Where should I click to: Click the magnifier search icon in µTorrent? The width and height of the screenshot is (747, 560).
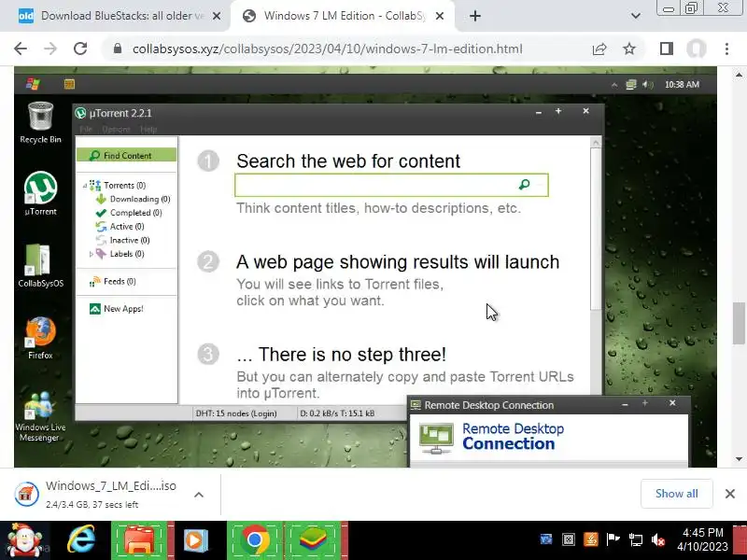[524, 184]
